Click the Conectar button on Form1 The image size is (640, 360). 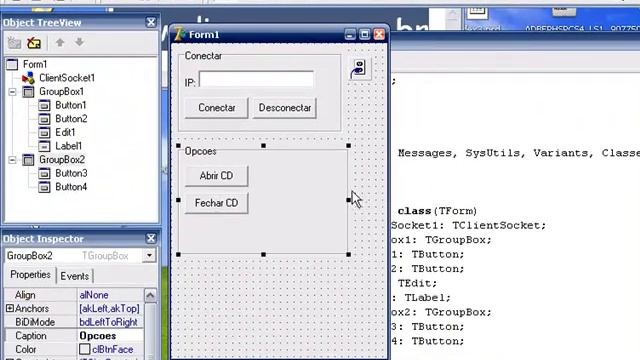tap(216, 108)
